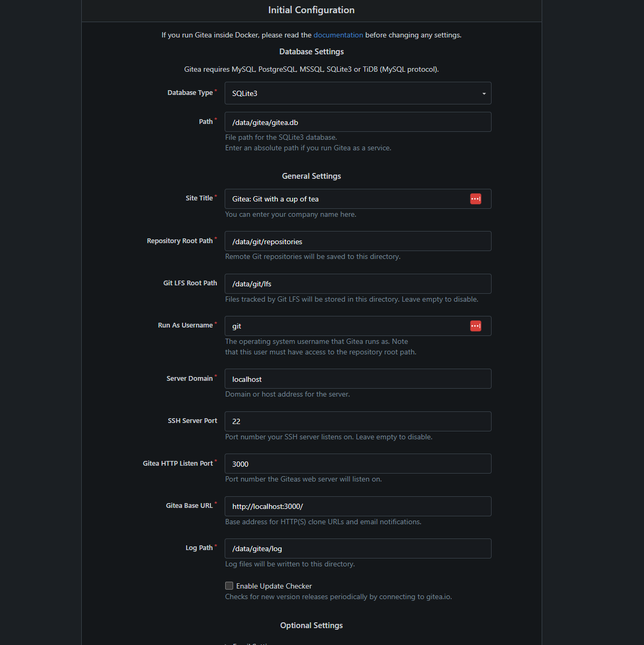Click the password manager icon in Run As Username
This screenshot has height=645, width=644.
[x=475, y=326]
